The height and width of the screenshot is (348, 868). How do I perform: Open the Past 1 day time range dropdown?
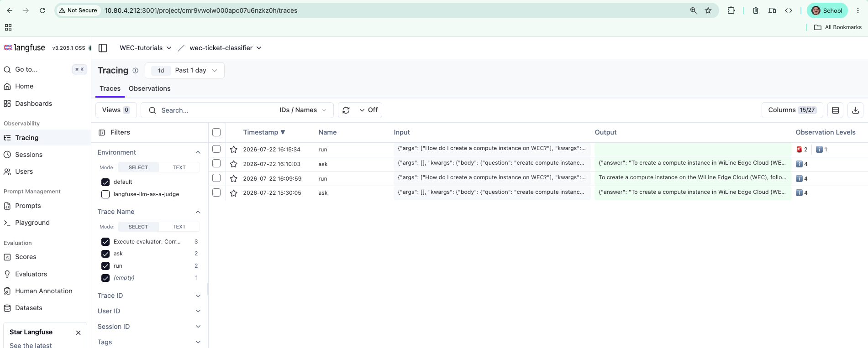184,70
